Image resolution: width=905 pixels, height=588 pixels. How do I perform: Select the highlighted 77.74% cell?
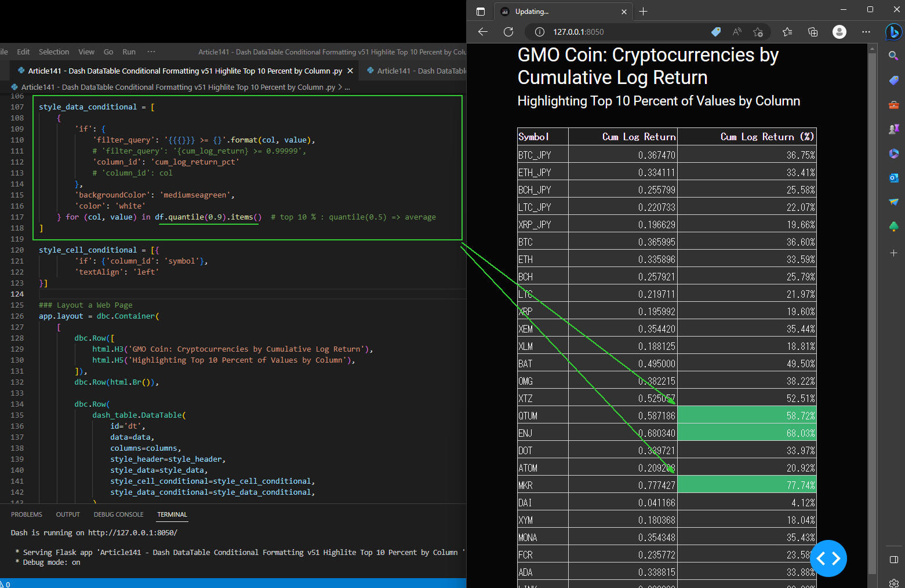coord(747,485)
